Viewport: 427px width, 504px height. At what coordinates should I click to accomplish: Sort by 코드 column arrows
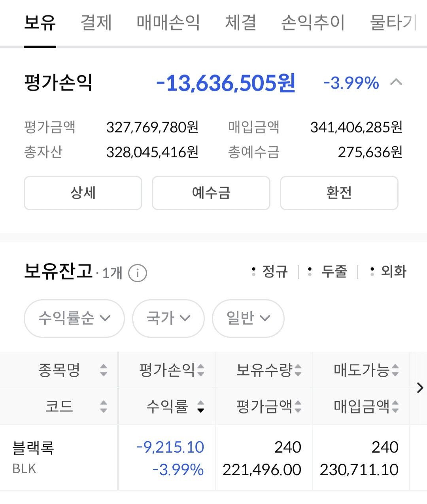[104, 406]
